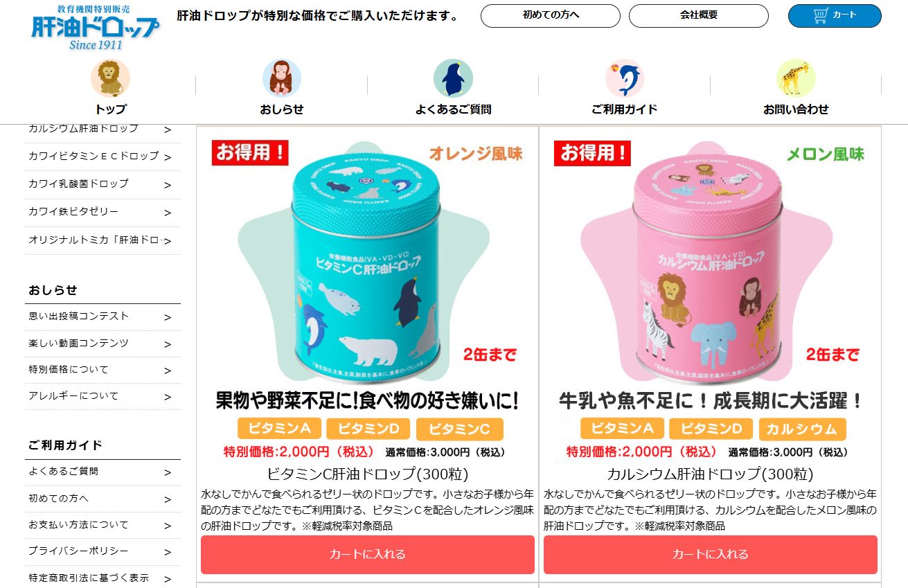
Task: Open カワイビタミンECドロップ in the sidebar
Action: coord(103,157)
